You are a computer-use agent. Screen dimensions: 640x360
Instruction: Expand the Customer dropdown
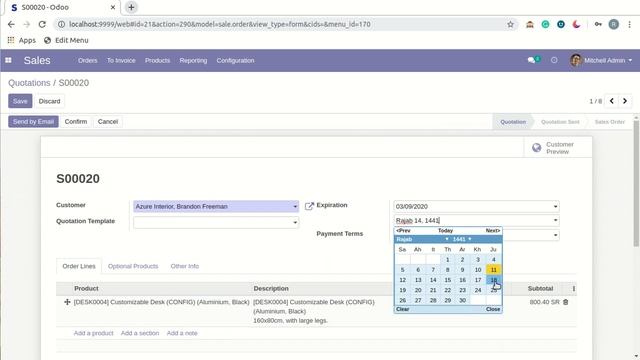(x=295, y=207)
